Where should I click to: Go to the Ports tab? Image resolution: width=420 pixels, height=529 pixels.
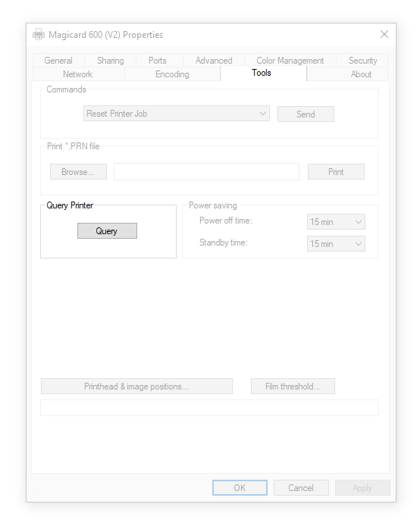157,61
